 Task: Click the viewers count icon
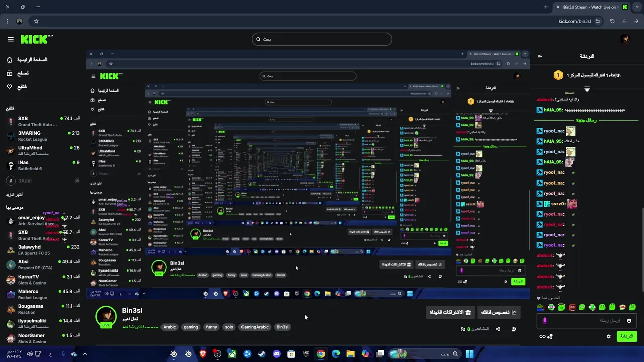pyautogui.click(x=463, y=329)
